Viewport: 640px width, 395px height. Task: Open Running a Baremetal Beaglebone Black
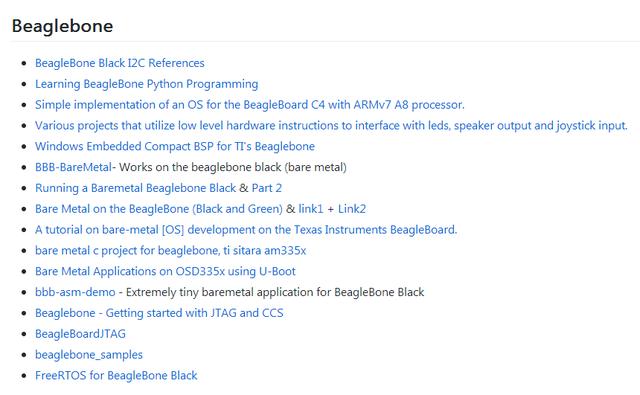pos(136,188)
